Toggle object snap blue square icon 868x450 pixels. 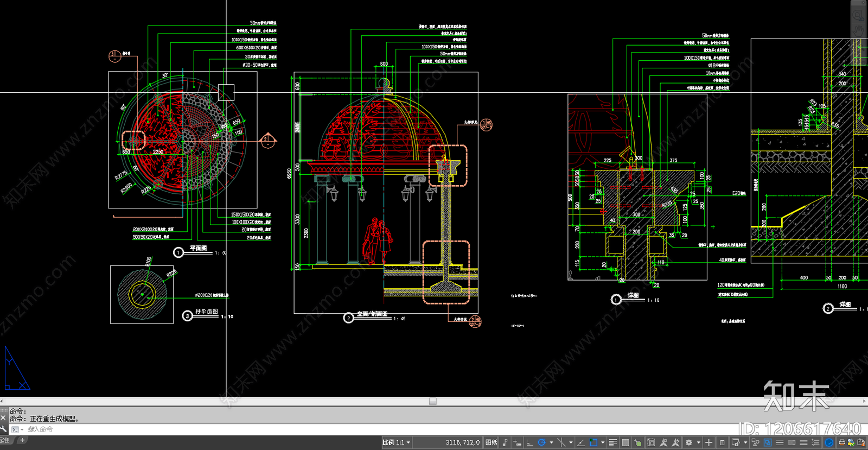(593, 442)
